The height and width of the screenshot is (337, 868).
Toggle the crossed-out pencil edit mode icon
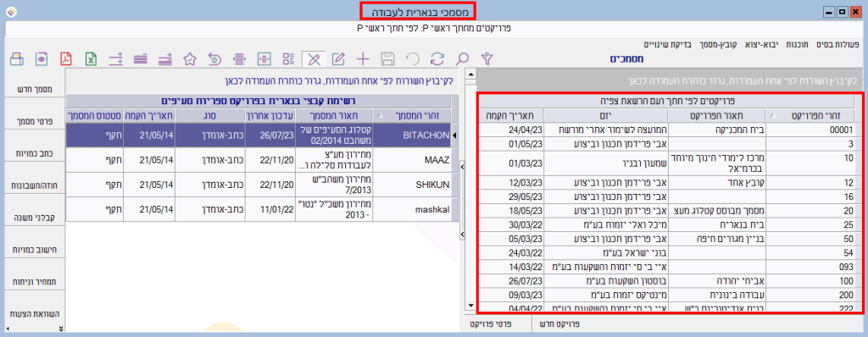click(314, 58)
